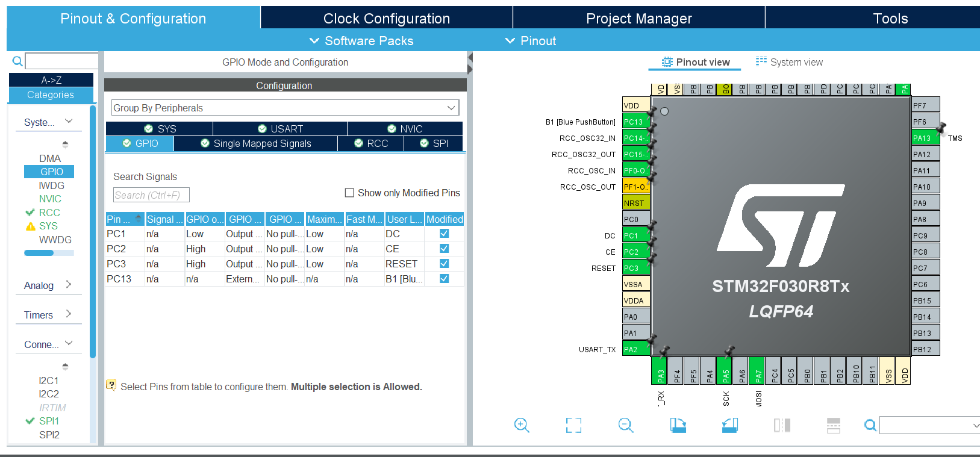The width and height of the screenshot is (980, 457).
Task: Switch to System view tab
Action: 789,62
